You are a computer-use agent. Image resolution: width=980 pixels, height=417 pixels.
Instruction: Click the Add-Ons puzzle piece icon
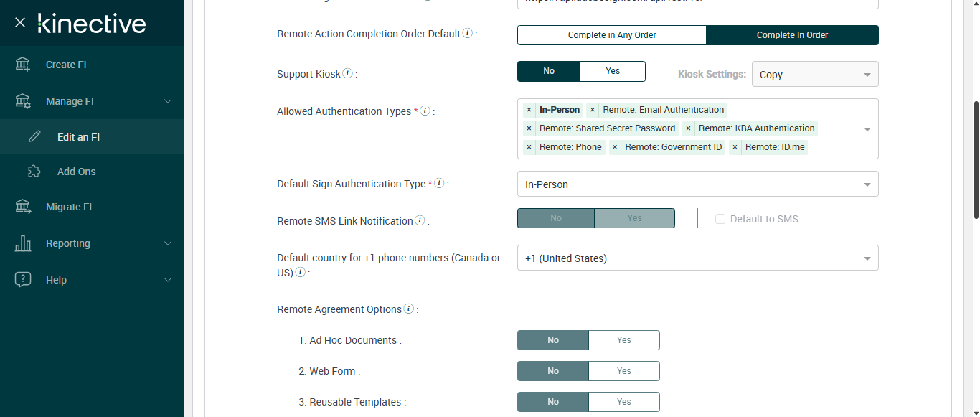34,172
